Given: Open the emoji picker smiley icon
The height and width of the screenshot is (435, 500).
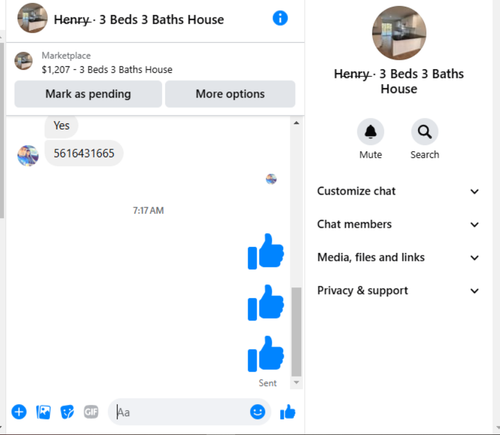Looking at the screenshot, I should pos(258,412).
